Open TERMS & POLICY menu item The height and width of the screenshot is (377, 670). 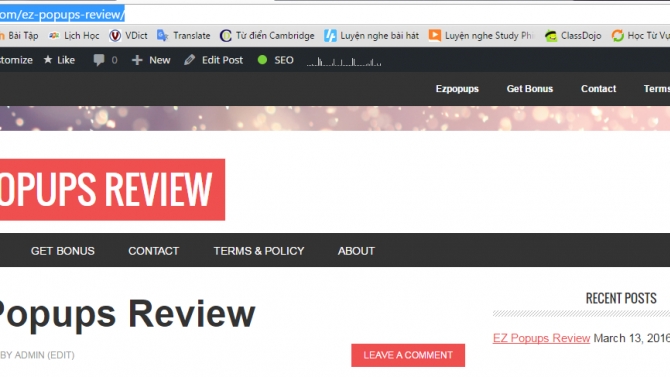pyautogui.click(x=259, y=251)
